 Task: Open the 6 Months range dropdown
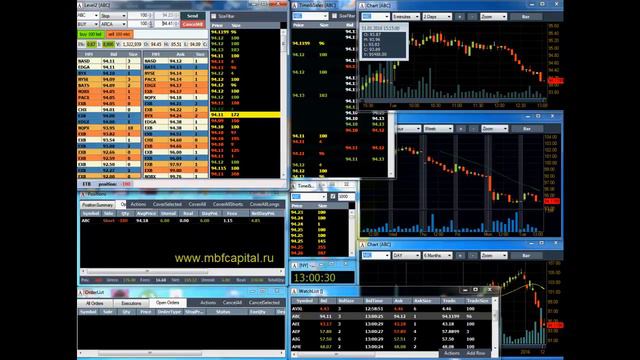(x=437, y=256)
